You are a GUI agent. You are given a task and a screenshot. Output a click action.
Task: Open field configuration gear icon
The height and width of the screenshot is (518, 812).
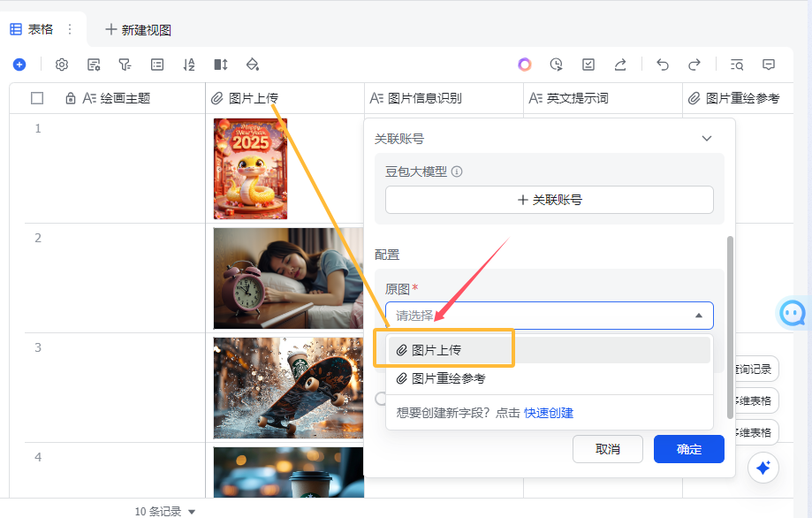pos(62,65)
